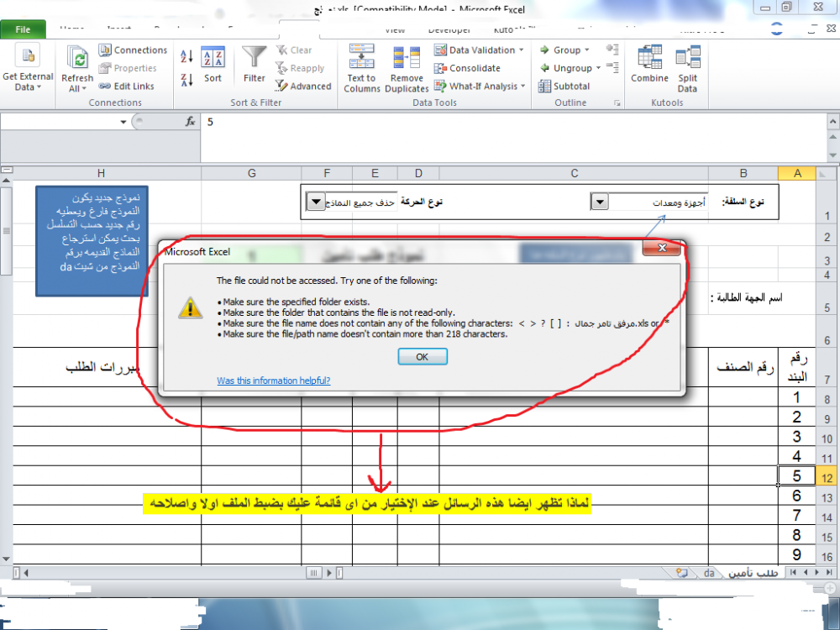This screenshot has width=840, height=630.
Task: Click the Subtotal command
Action: 564,87
